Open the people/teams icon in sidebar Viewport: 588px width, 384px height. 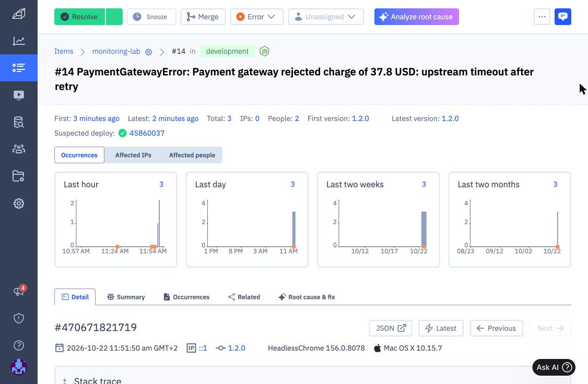19,149
